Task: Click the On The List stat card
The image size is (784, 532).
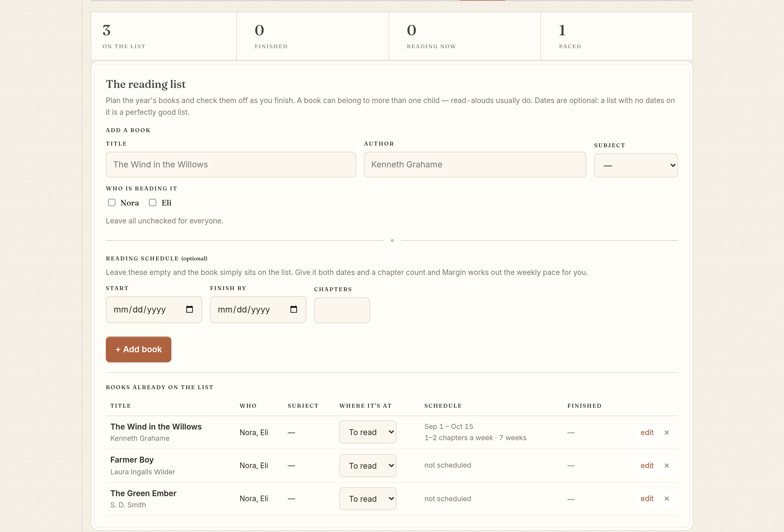Action: (x=164, y=36)
